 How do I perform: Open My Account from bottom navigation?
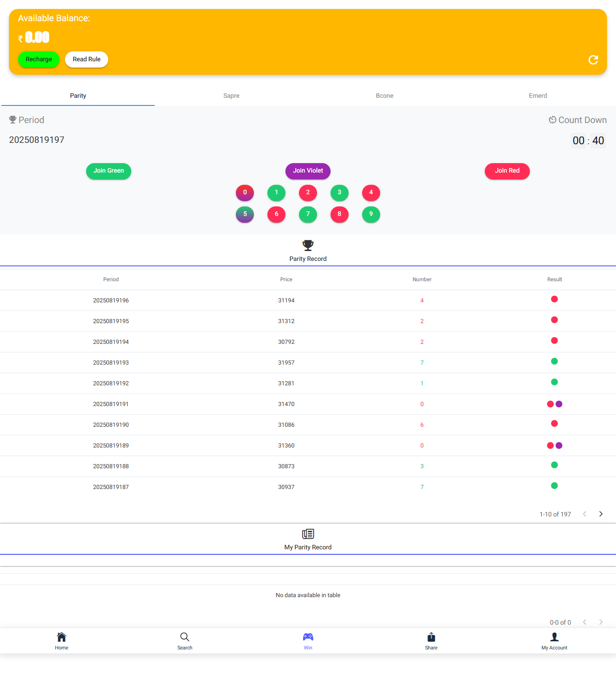click(554, 641)
